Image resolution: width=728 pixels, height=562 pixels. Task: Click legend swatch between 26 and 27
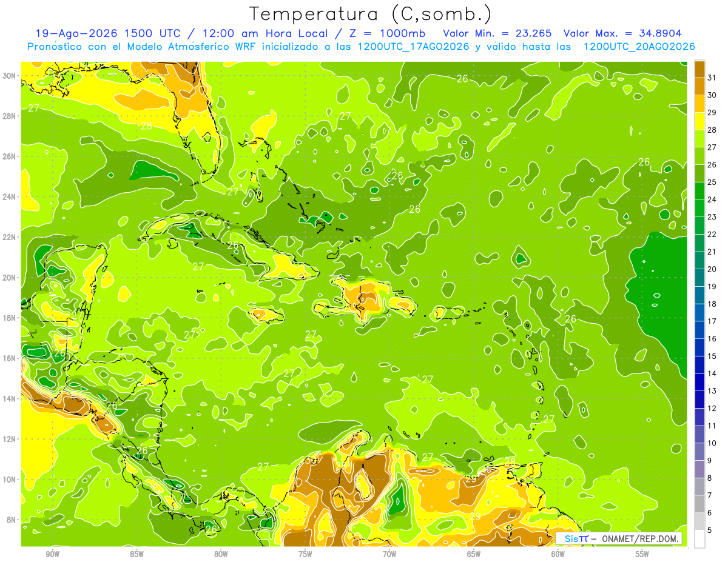click(699, 155)
